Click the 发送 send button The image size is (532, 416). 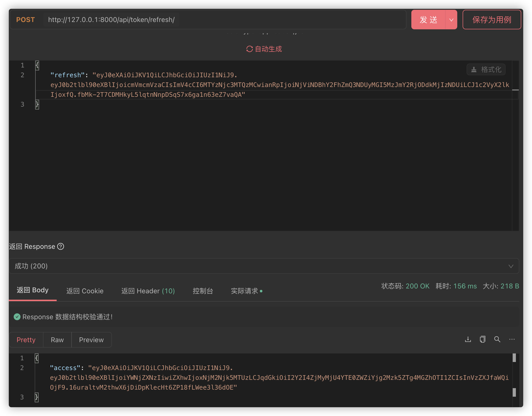tap(428, 20)
